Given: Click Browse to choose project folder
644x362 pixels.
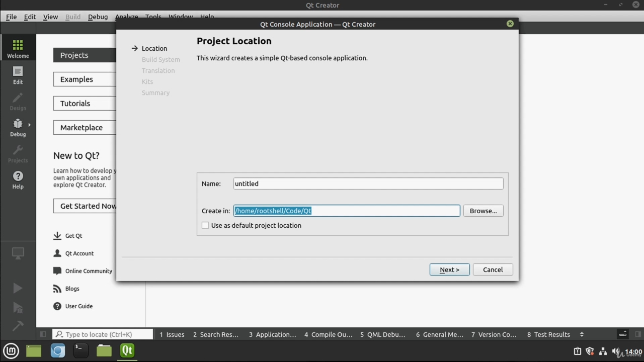Looking at the screenshot, I should click(483, 211).
